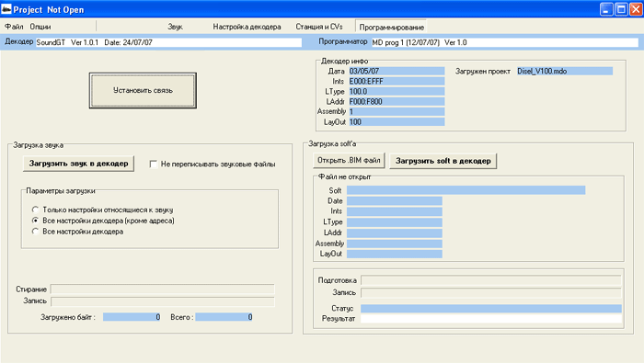
Task: Click the Soft field in file panel
Action: pos(466,190)
